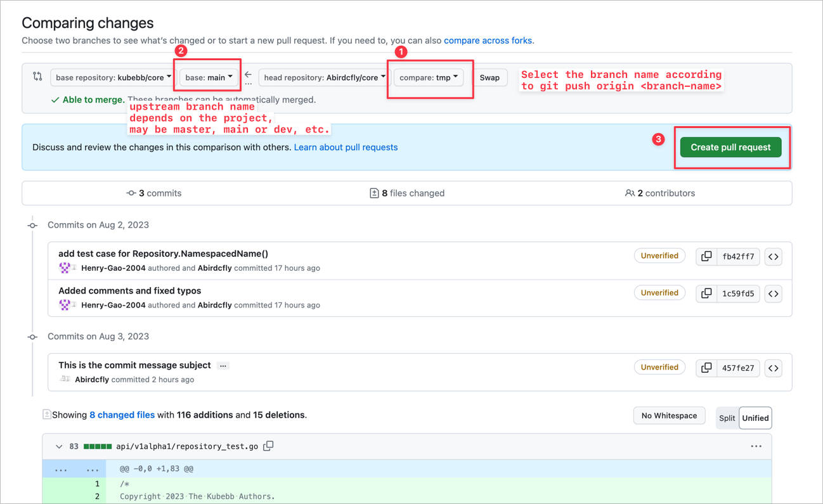The width and height of the screenshot is (823, 504).
Task: Open Henry-Gao-2004 profile on test case commit
Action: pos(113,268)
